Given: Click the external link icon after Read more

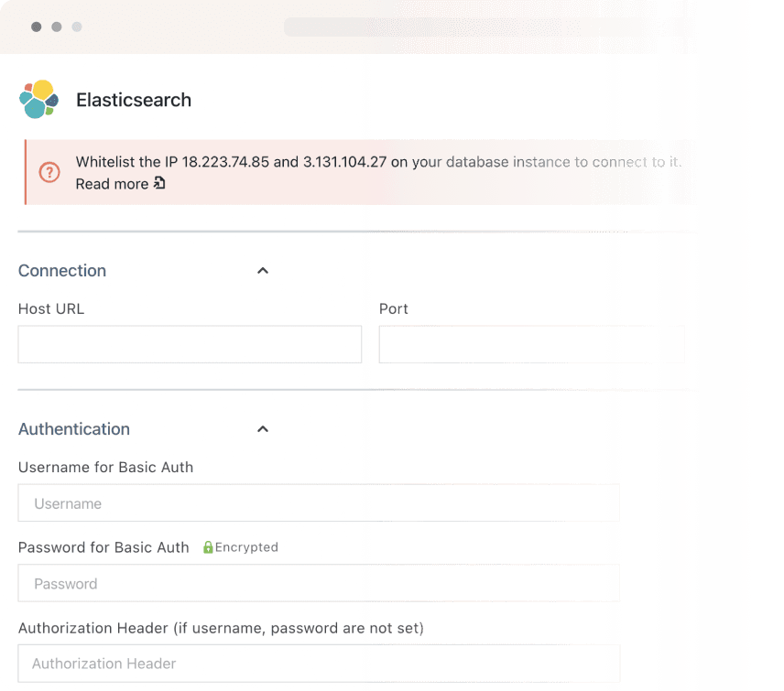Looking at the screenshot, I should click(x=158, y=184).
